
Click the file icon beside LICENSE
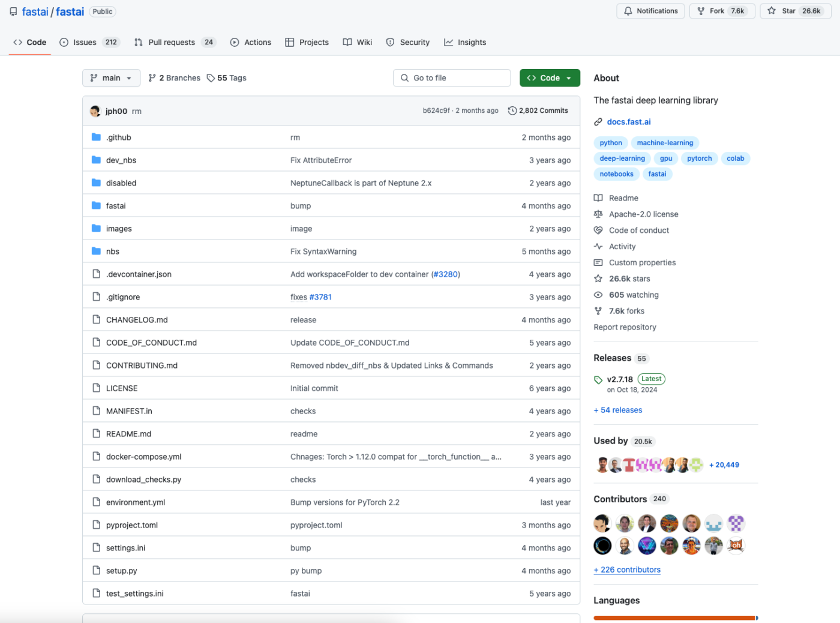[96, 388]
